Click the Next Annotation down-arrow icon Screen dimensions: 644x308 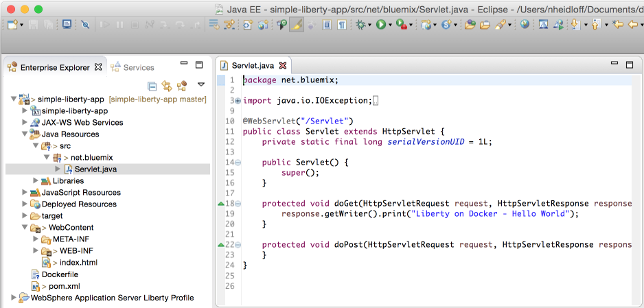click(x=575, y=25)
